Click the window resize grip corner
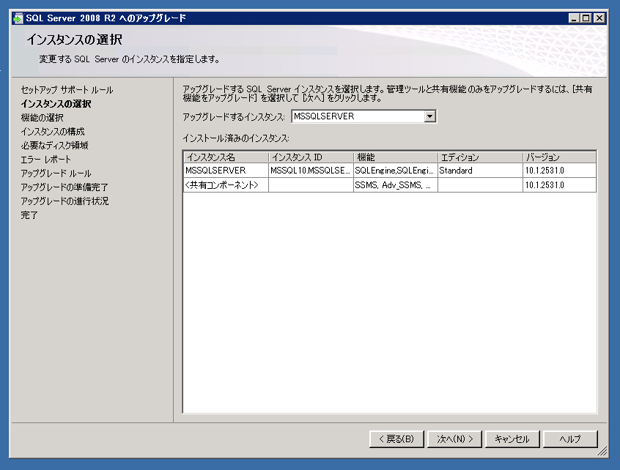The height and width of the screenshot is (470, 620). [603, 452]
